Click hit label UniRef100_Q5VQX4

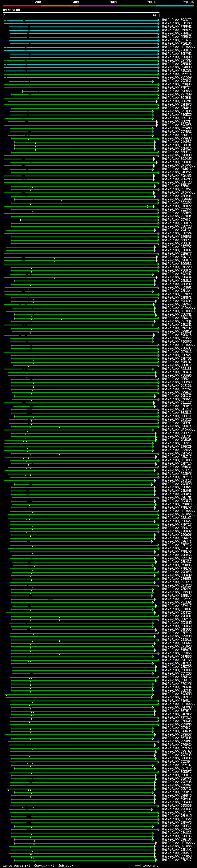coord(177,220)
